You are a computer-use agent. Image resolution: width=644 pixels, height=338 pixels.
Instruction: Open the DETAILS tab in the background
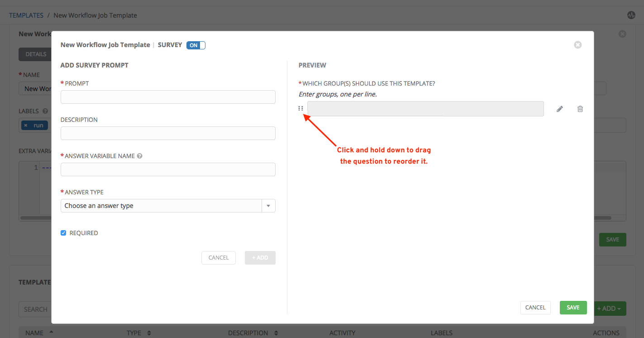click(36, 54)
